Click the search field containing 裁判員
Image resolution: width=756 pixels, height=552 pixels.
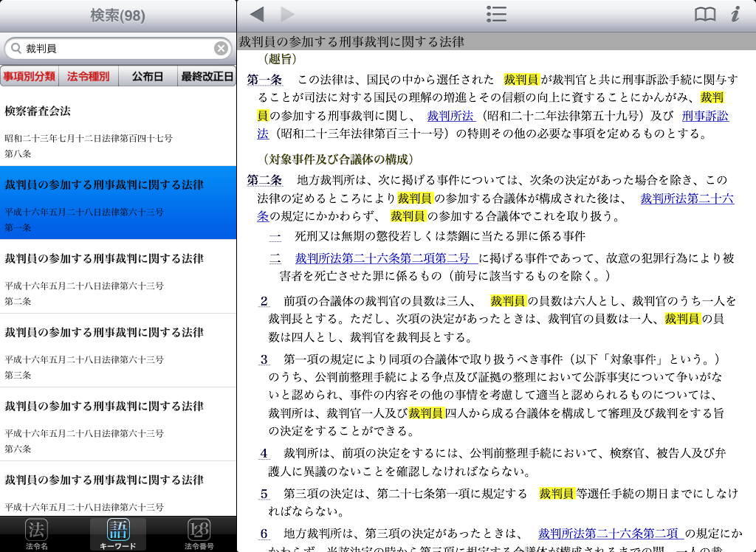point(118,49)
